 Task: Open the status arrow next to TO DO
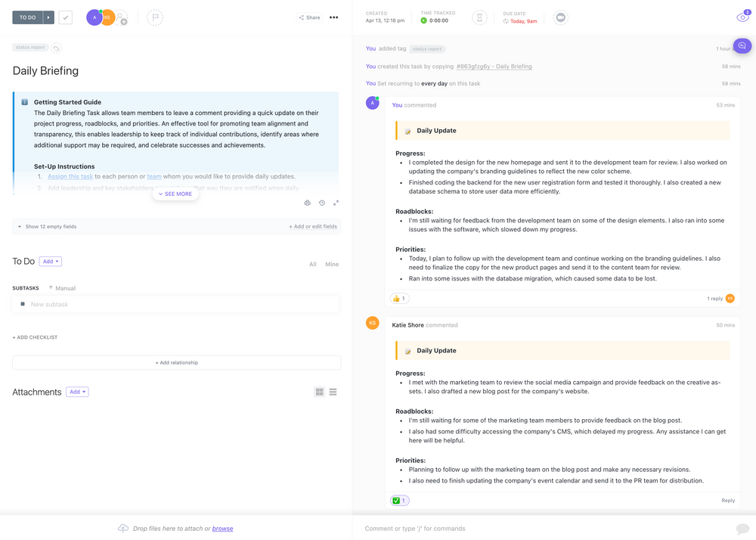pyautogui.click(x=48, y=17)
